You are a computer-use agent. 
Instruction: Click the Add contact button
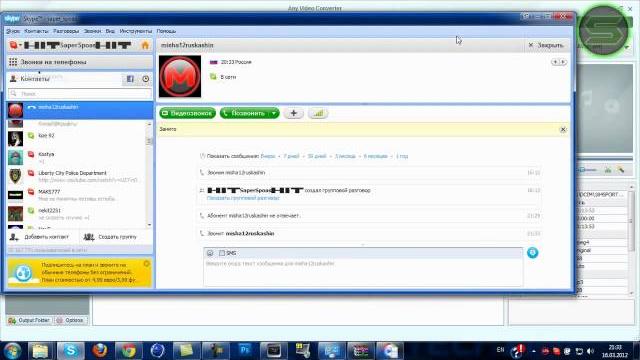click(x=40, y=237)
